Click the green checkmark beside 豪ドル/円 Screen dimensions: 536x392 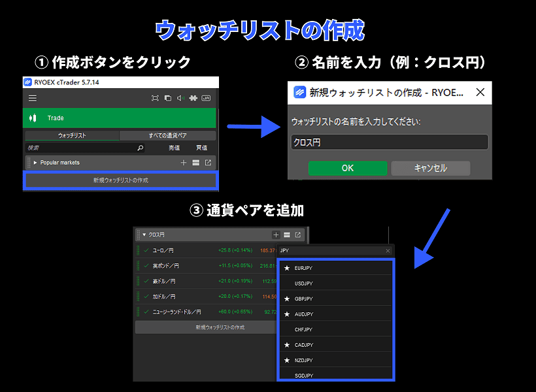146,282
